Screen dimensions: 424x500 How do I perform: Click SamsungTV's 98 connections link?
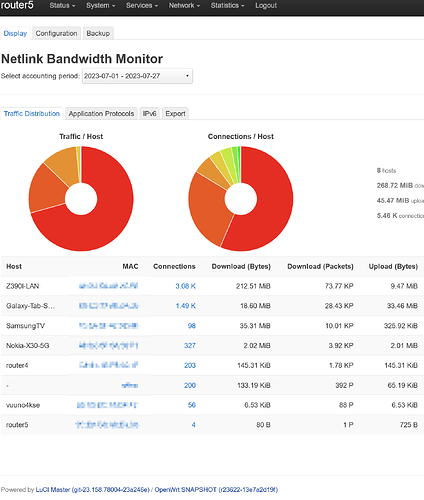click(x=192, y=326)
